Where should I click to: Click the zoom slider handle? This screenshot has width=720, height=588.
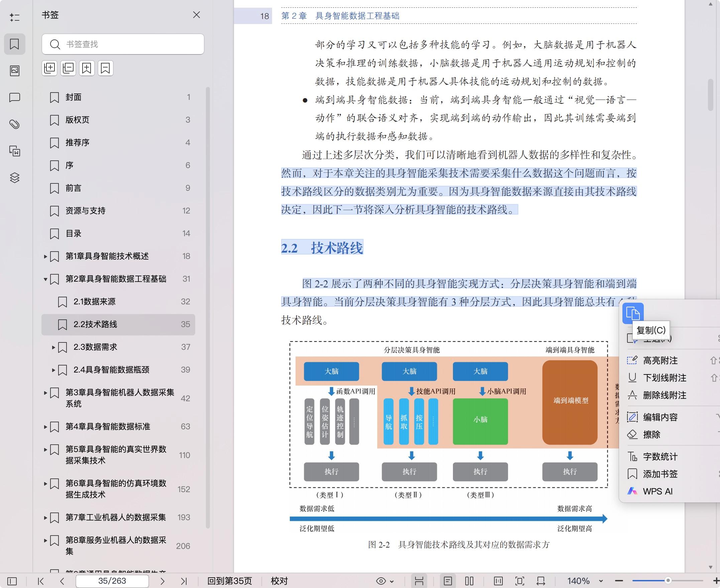point(668,581)
